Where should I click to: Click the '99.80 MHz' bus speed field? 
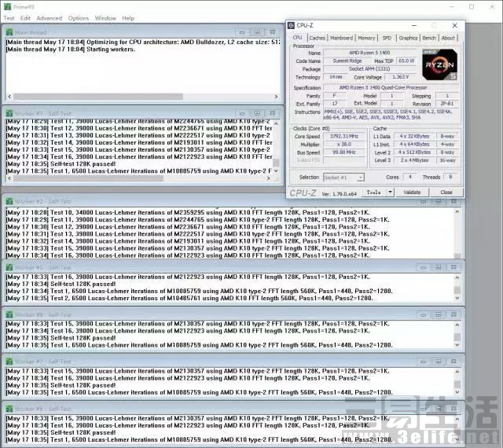[x=344, y=152]
